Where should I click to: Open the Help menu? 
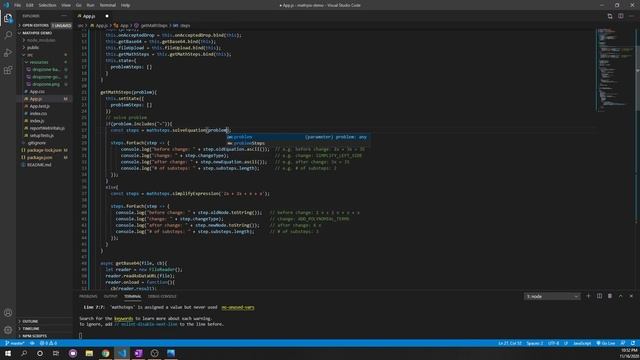pos(125,5)
